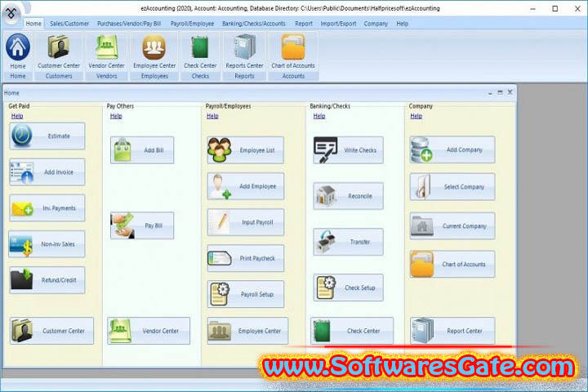Open the Report tab
This screenshot has width=588, height=392.
pos(303,24)
